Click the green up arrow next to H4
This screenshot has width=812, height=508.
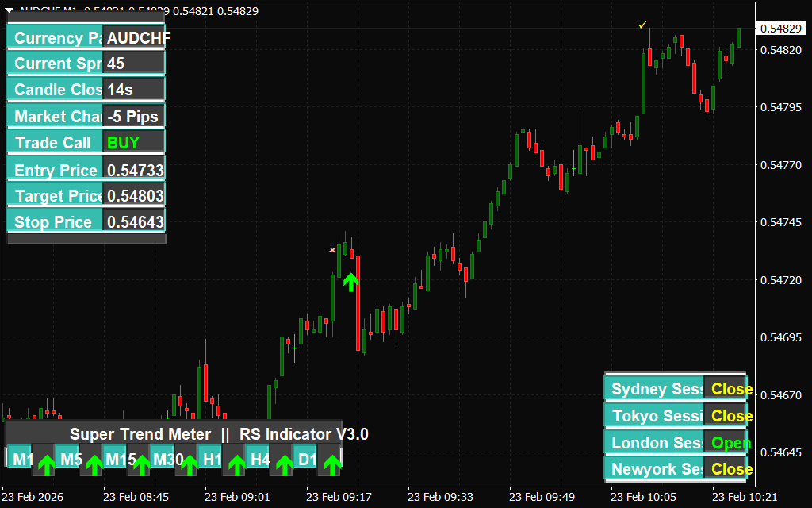click(284, 465)
